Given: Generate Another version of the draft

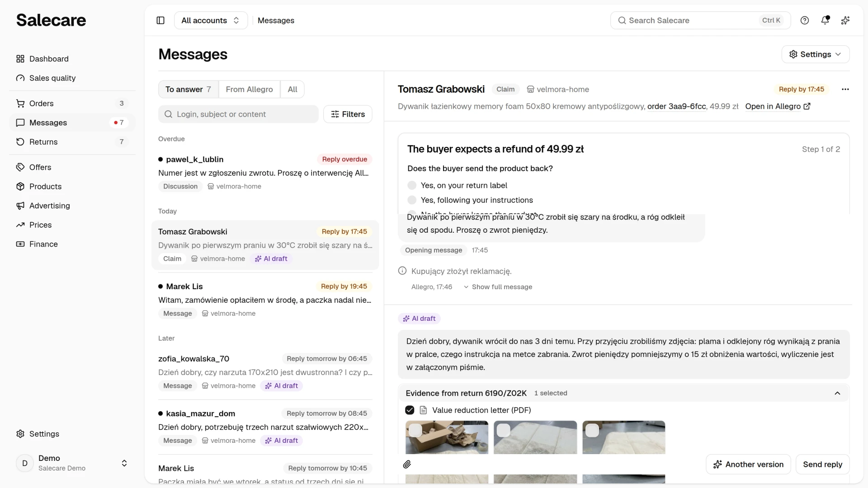Looking at the screenshot, I should (x=748, y=465).
